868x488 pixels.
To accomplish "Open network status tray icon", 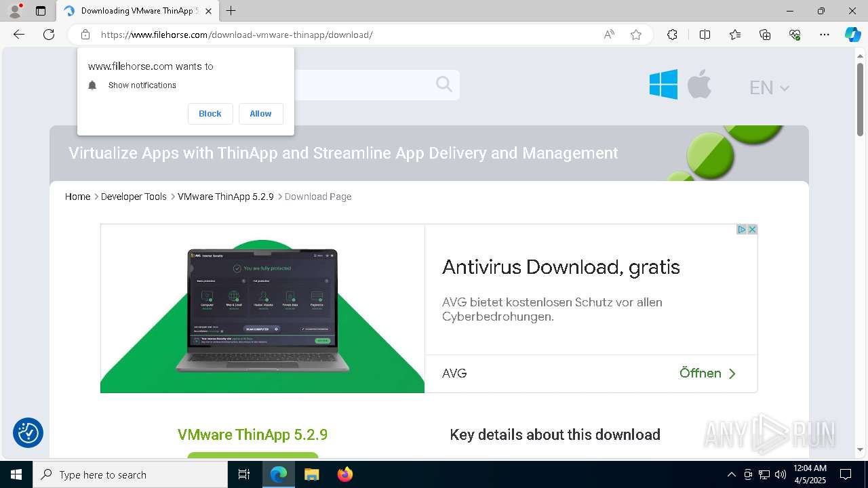I will (x=764, y=474).
